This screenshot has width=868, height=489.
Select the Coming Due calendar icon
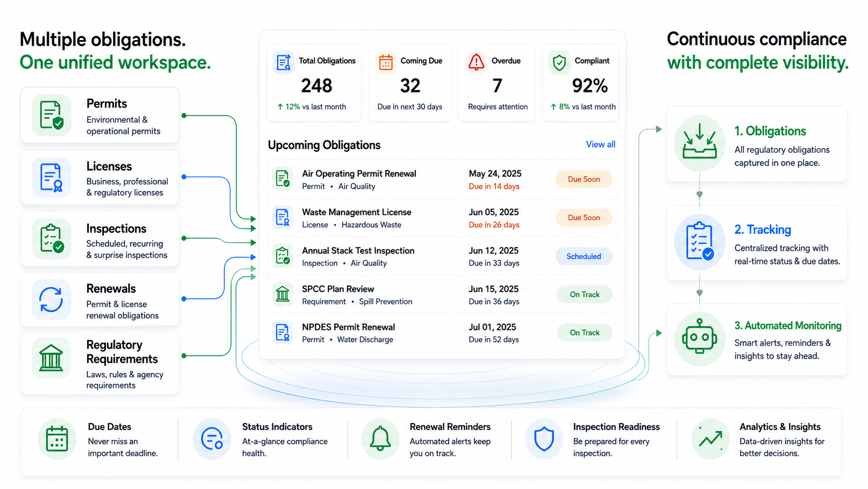(x=386, y=62)
